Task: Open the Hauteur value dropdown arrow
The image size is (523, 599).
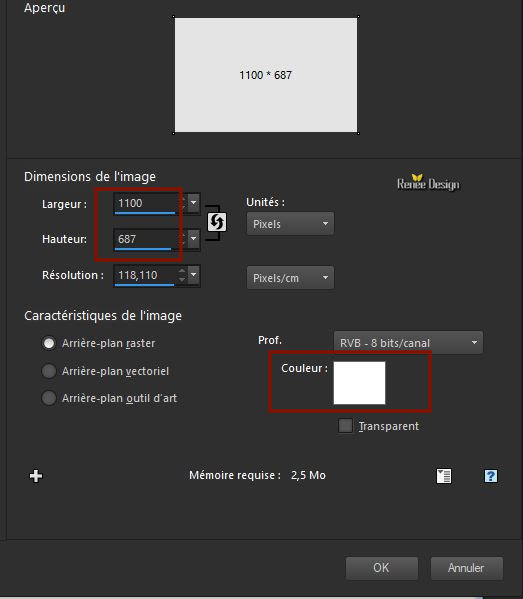Action: [194, 239]
